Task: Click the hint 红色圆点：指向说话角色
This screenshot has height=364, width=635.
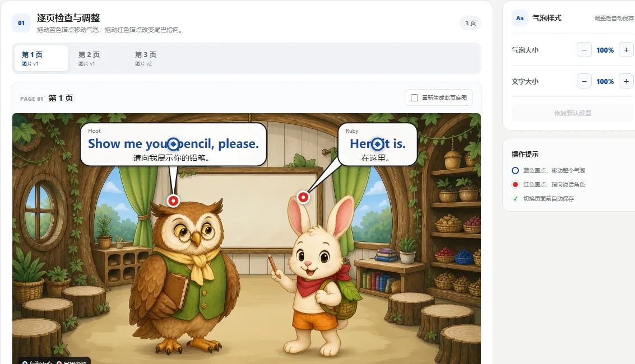Action: coord(554,184)
